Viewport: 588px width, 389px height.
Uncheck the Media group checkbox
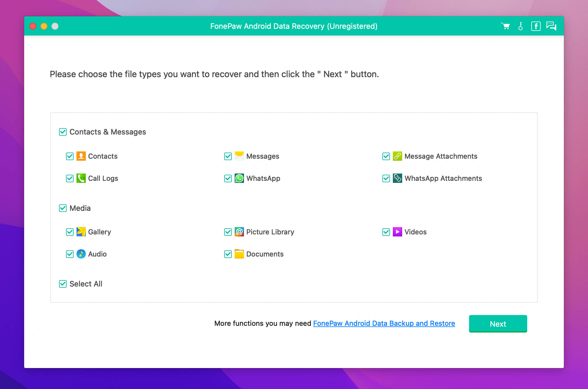[x=63, y=208]
